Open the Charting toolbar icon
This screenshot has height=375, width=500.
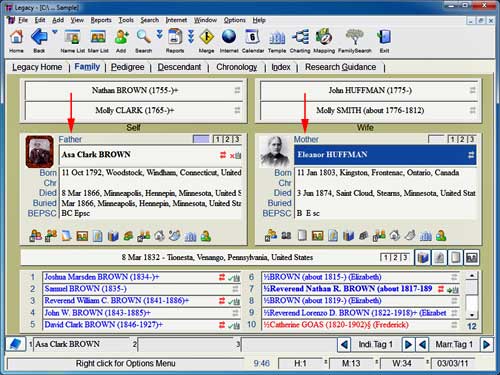300,37
